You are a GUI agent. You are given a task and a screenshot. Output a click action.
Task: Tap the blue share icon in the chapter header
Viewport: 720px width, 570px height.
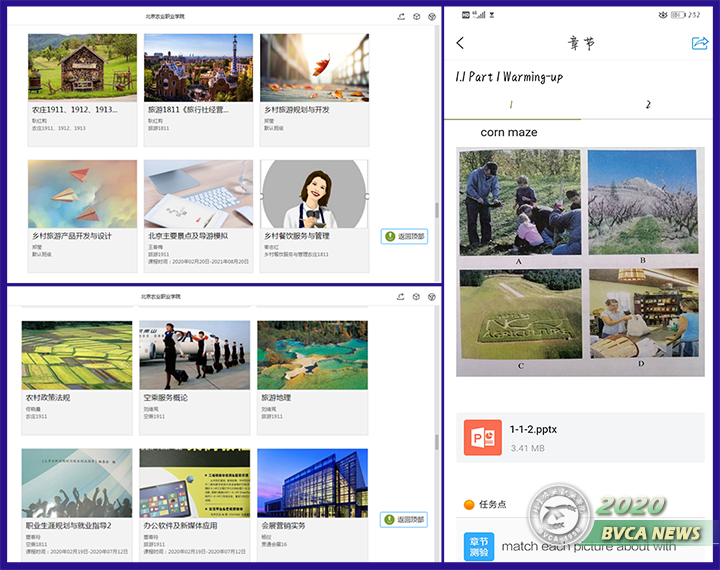[x=699, y=43]
